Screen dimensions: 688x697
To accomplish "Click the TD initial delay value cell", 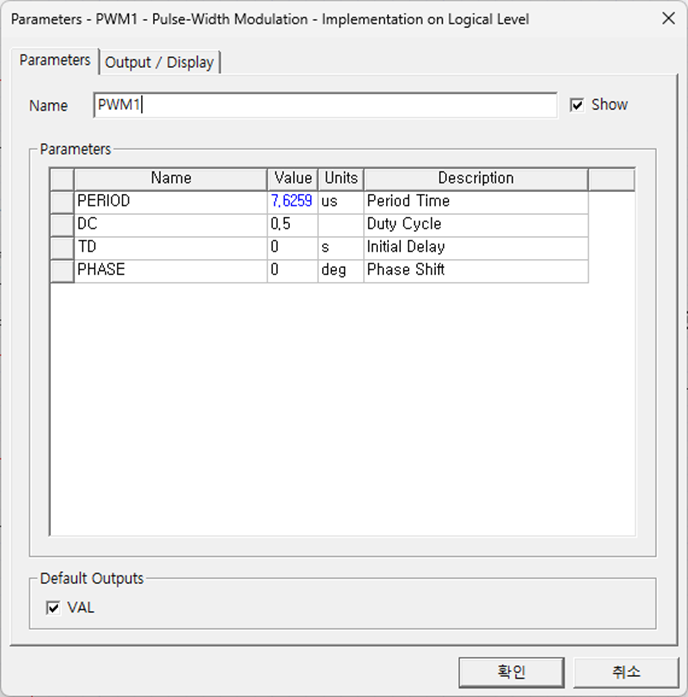I will click(292, 247).
